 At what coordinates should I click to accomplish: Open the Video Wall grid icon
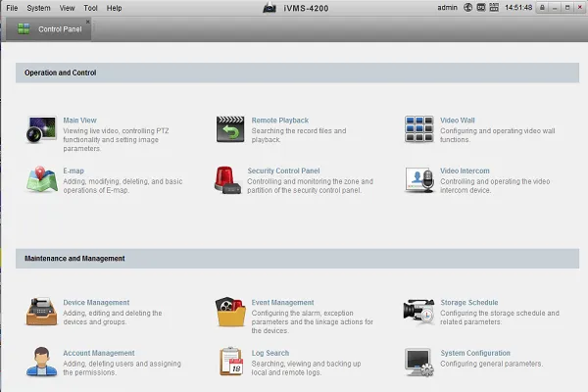418,129
